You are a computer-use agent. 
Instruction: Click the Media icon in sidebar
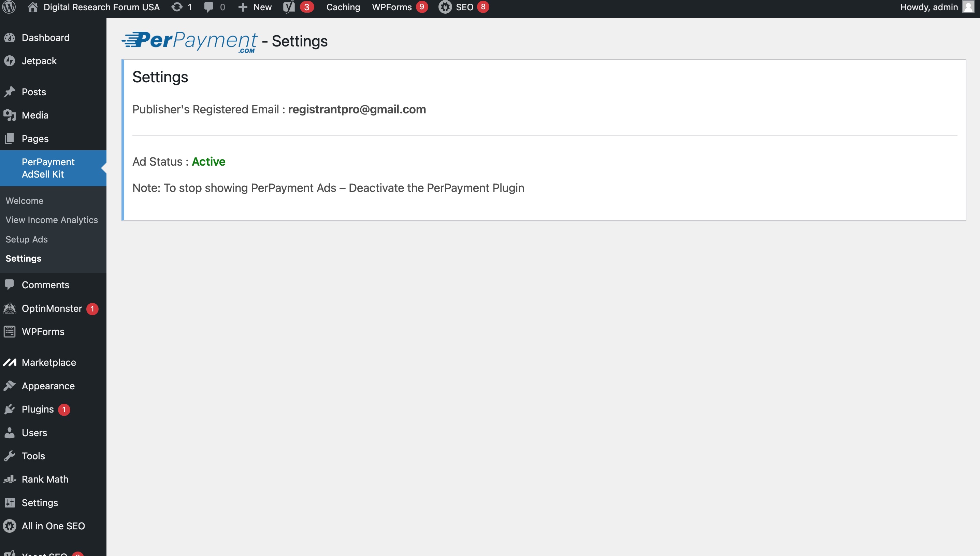click(10, 115)
